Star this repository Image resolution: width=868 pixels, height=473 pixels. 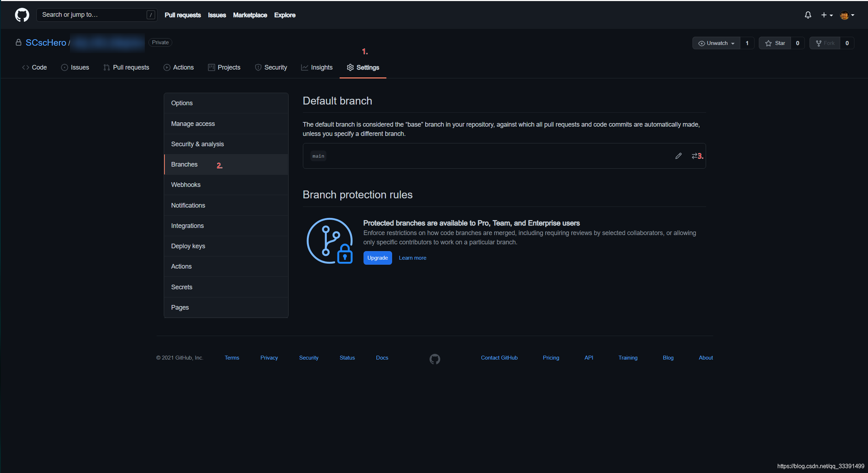[775, 43]
